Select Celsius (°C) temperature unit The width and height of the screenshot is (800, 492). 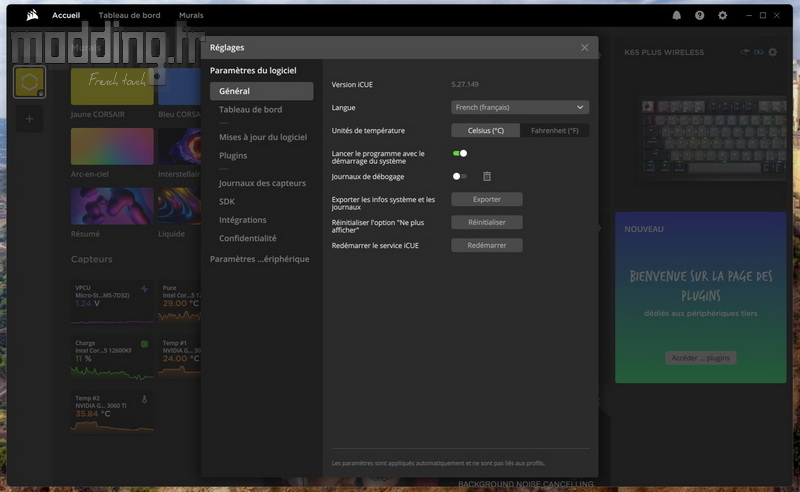pos(486,131)
